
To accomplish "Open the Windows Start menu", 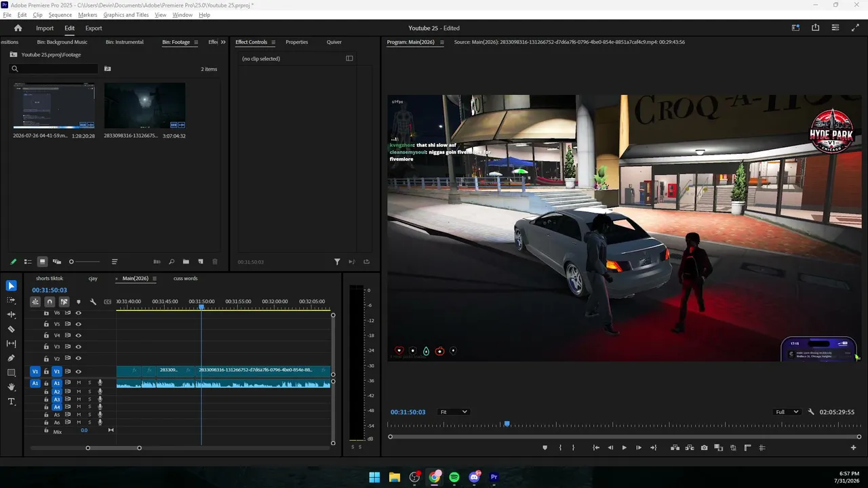I will click(x=374, y=477).
